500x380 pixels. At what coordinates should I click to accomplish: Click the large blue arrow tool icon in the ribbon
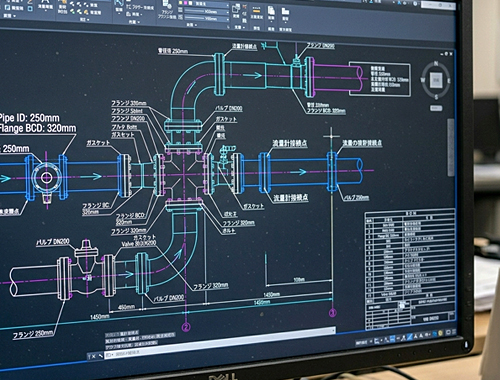click(x=119, y=3)
